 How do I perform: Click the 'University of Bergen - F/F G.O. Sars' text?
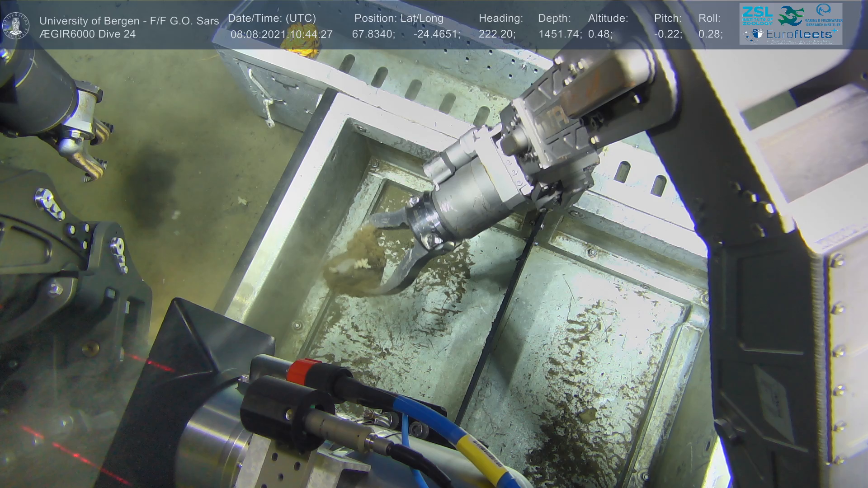(x=129, y=21)
